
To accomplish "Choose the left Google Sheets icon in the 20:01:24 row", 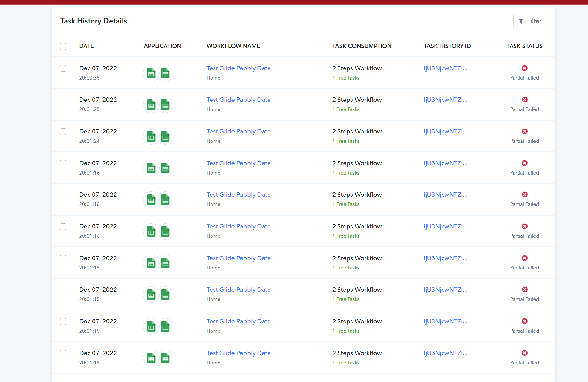I will click(x=151, y=137).
